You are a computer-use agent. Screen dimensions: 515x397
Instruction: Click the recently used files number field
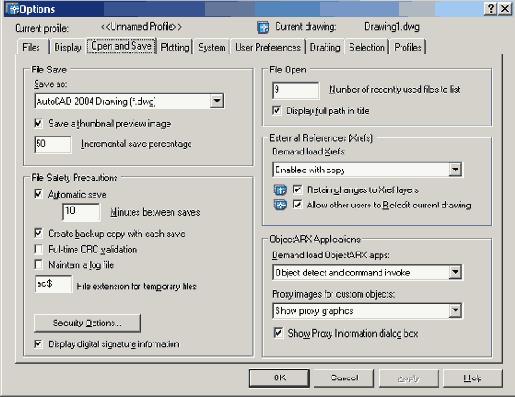point(296,90)
